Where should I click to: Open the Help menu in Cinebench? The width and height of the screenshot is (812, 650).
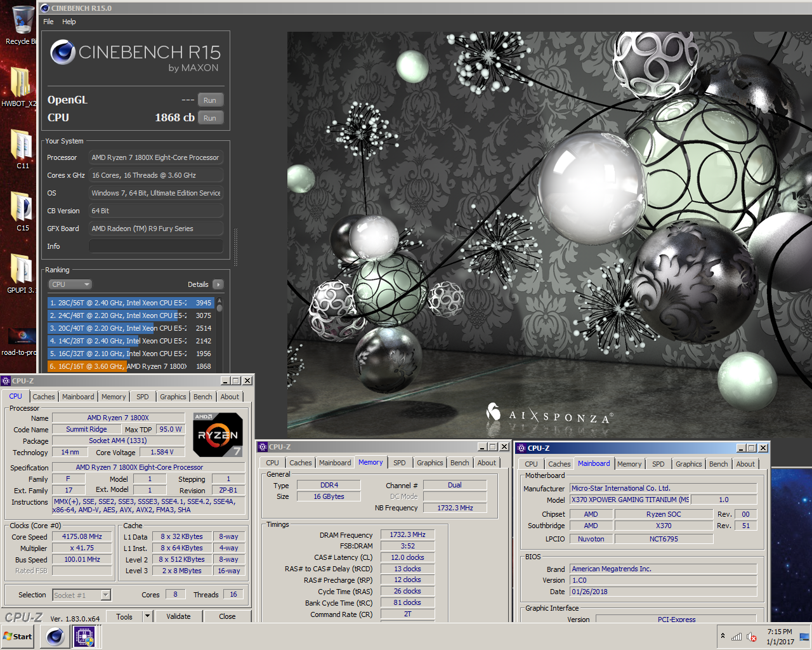click(69, 22)
